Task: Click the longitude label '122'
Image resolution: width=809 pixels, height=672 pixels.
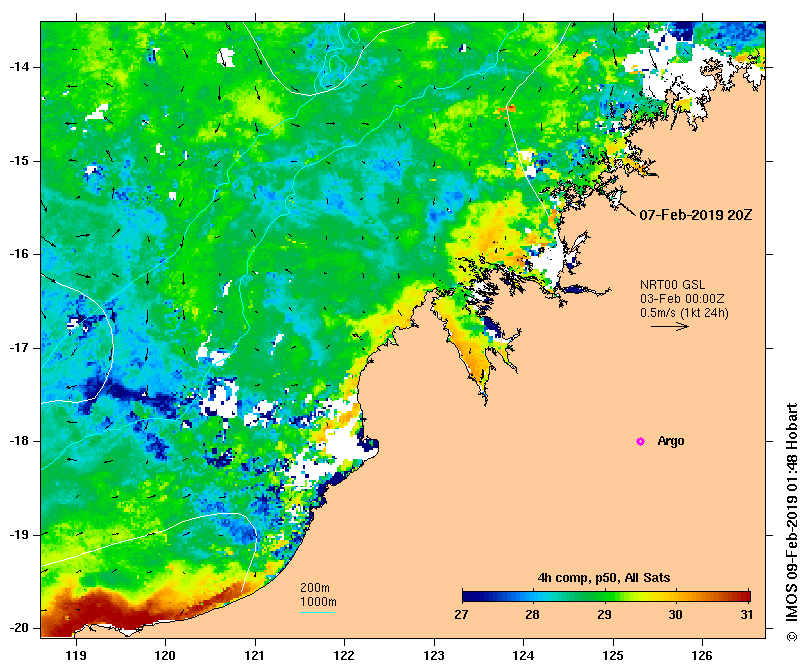Action: pyautogui.click(x=344, y=656)
